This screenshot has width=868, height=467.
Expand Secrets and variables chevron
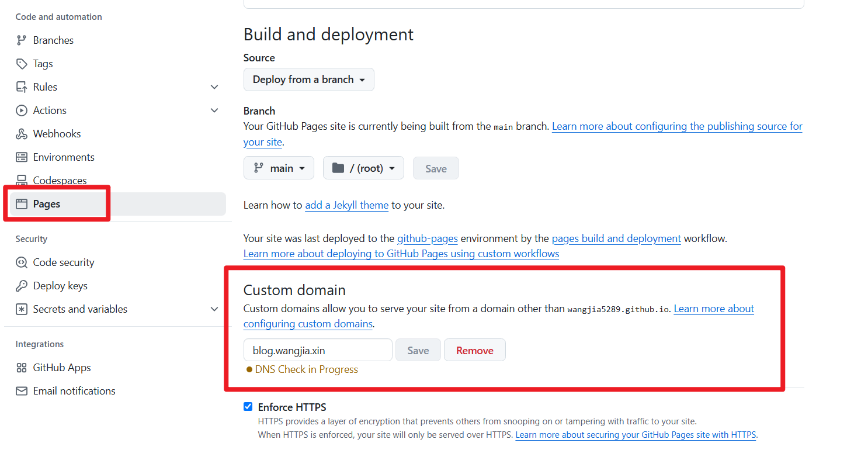pyautogui.click(x=214, y=309)
